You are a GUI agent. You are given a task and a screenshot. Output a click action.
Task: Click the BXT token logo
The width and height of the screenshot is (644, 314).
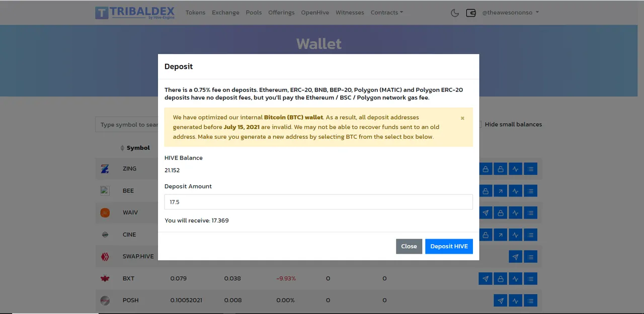105,278
